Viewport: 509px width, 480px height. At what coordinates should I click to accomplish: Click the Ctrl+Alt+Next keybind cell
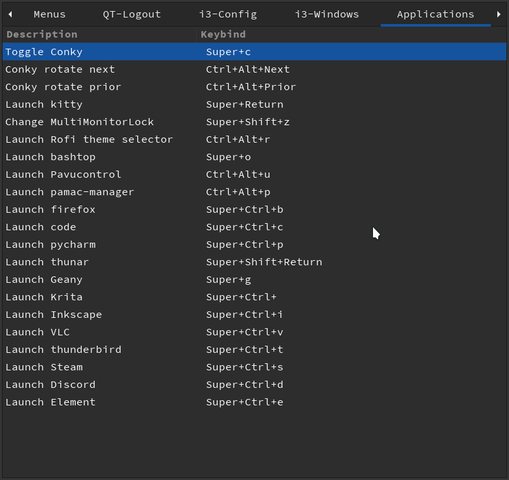click(x=248, y=69)
